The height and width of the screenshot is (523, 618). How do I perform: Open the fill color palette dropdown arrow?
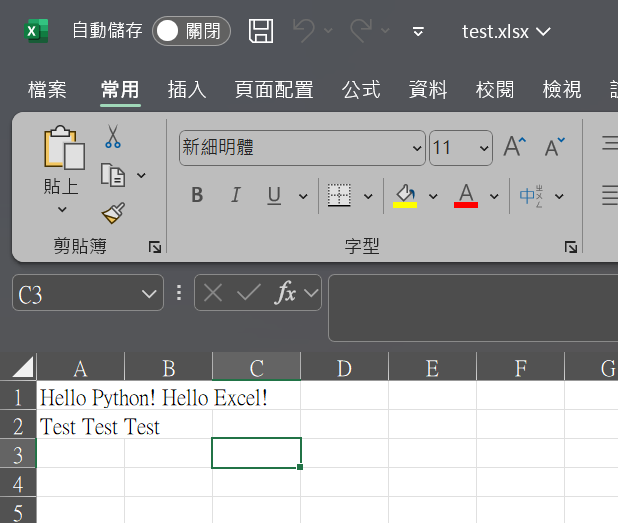pyautogui.click(x=433, y=196)
